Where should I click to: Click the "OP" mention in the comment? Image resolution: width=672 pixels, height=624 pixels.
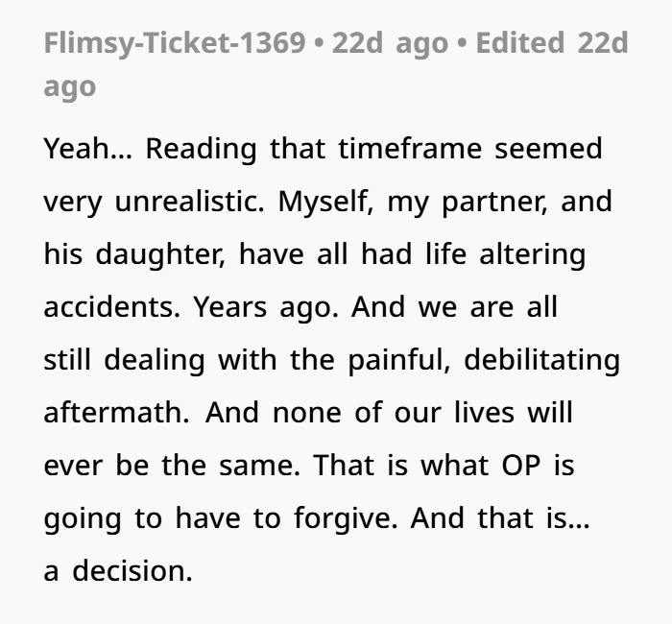(x=520, y=466)
